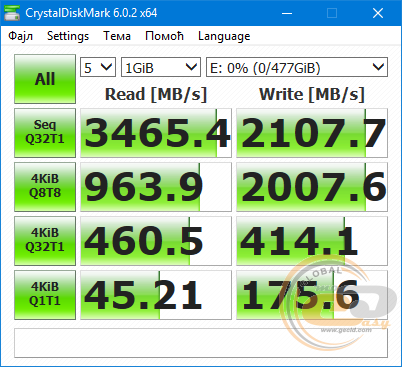Open the Тема menu
Viewport: 402px width, 367px height.
click(x=117, y=36)
